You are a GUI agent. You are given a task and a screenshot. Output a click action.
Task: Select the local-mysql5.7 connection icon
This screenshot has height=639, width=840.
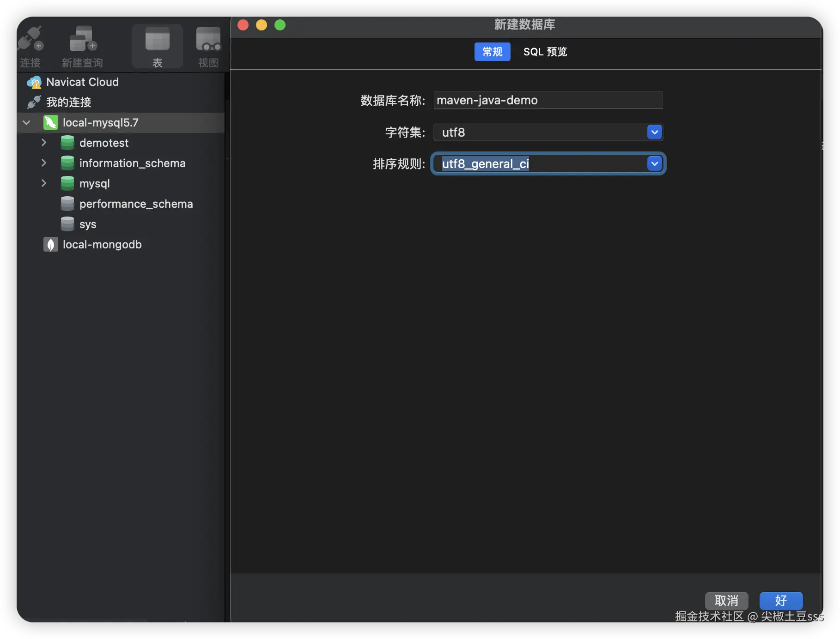pos(50,123)
